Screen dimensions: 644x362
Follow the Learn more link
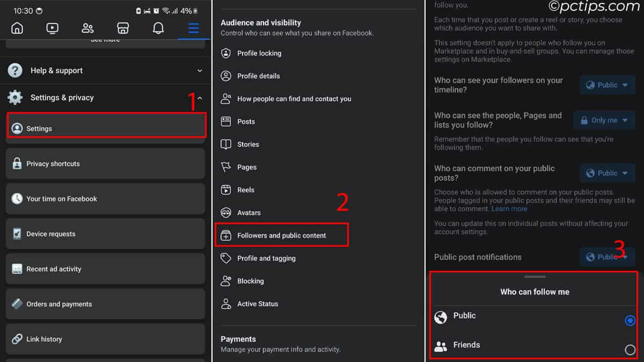[509, 209]
